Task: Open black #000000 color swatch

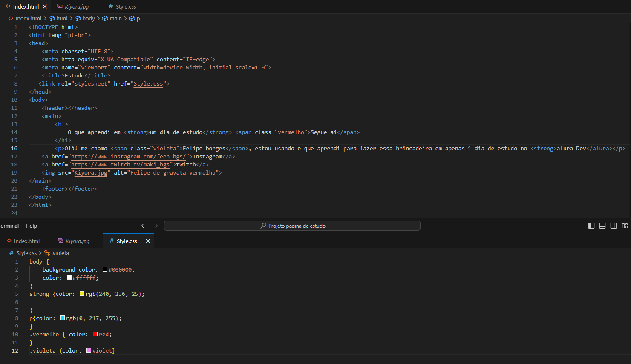Action: (x=105, y=269)
